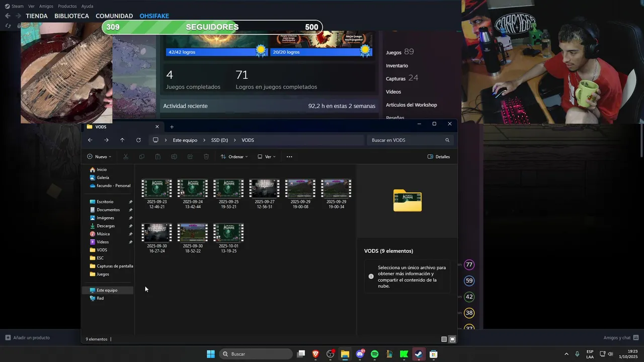Open the three-dots See more menu
The image size is (644, 362).
click(x=289, y=157)
